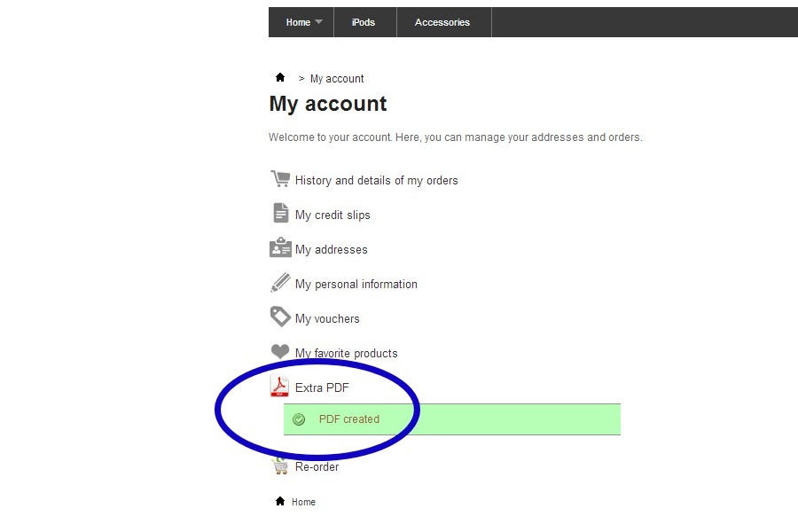Click the pencil icon beside My personal information

point(280,282)
